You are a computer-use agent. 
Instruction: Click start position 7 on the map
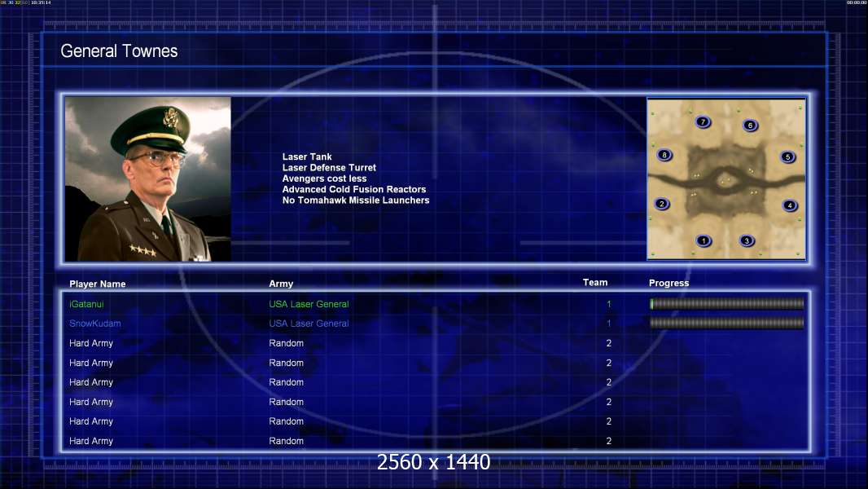(704, 122)
